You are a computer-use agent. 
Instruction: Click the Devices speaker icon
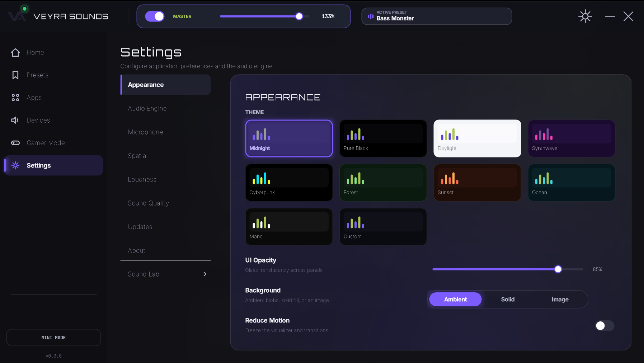click(x=15, y=120)
